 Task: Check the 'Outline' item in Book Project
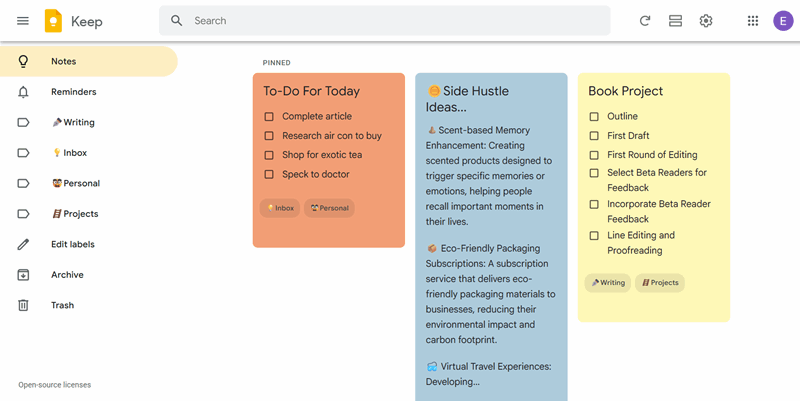pyautogui.click(x=594, y=117)
